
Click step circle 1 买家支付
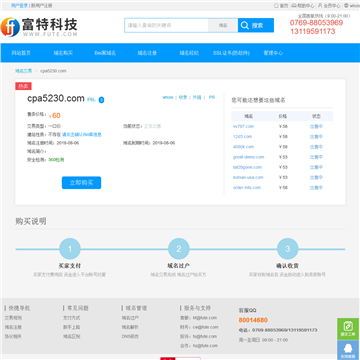(70, 249)
